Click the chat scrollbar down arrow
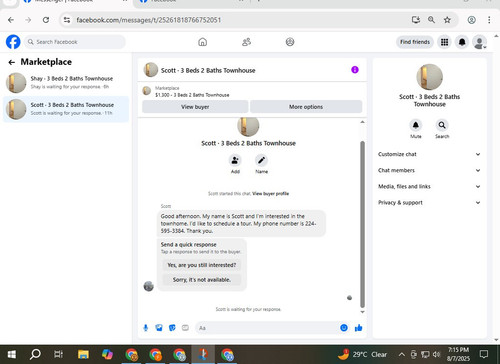This screenshot has width=500, height=364. tap(362, 312)
